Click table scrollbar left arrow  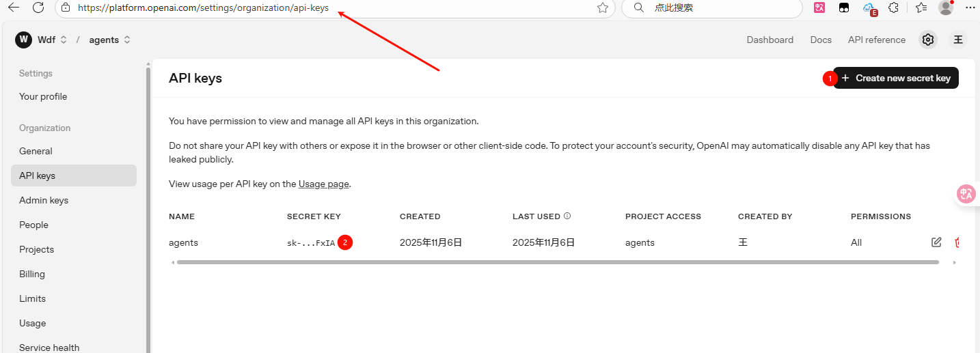click(x=172, y=262)
